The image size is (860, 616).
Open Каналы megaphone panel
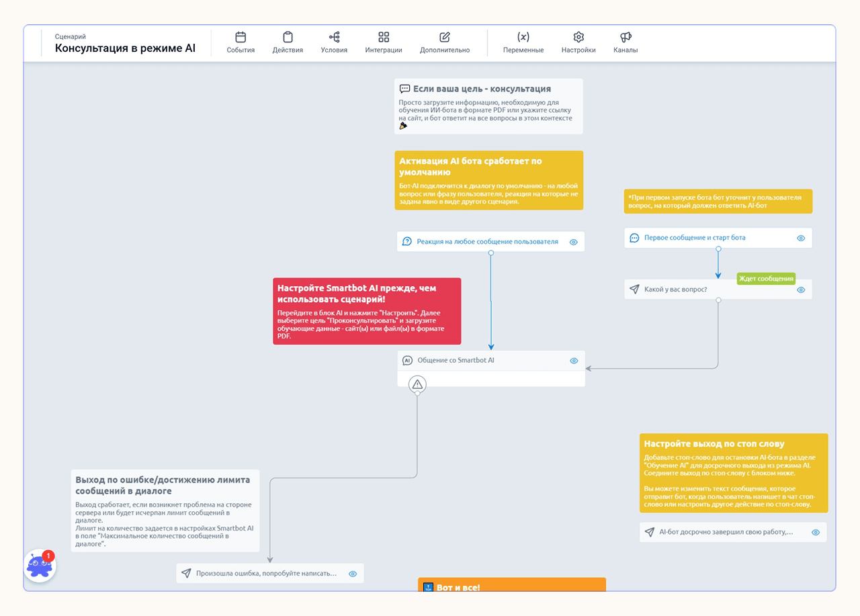click(x=626, y=43)
